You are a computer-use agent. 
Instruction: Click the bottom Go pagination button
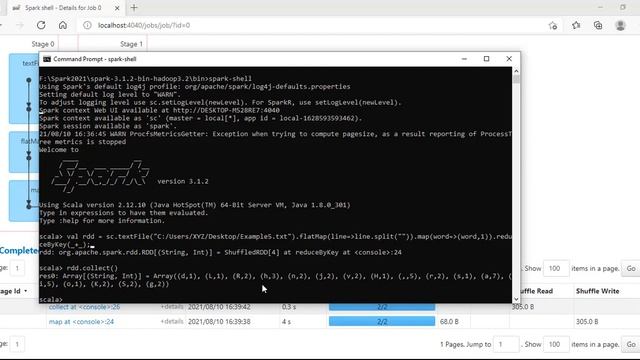point(631,344)
